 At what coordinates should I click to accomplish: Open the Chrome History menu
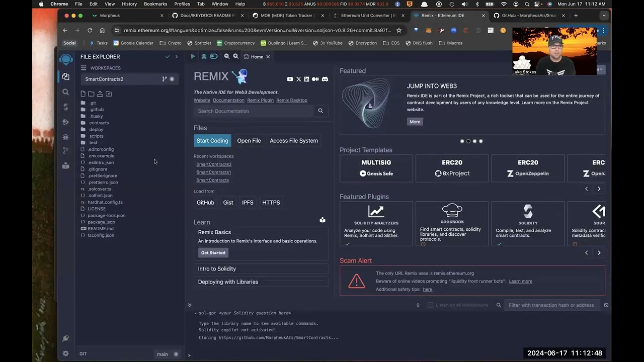click(129, 4)
